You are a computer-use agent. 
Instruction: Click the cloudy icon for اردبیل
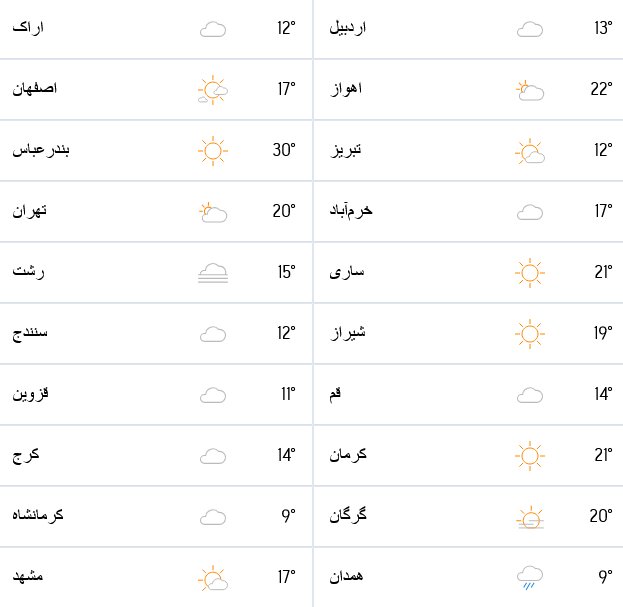click(x=530, y=29)
